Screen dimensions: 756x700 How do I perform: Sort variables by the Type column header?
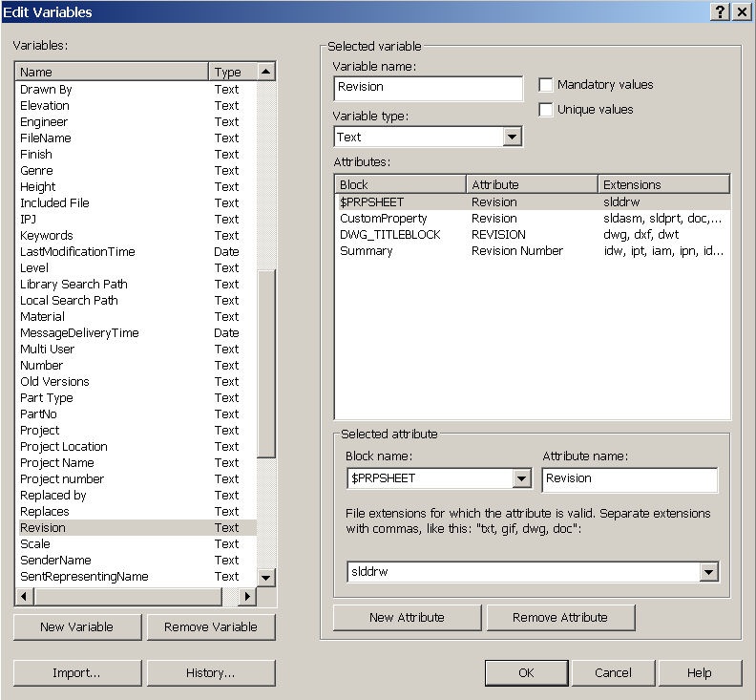[x=232, y=72]
